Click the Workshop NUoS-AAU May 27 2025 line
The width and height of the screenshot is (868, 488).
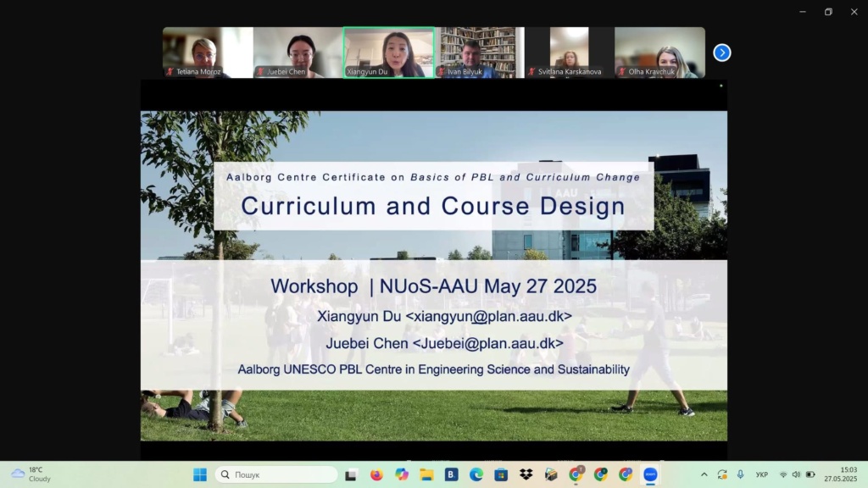point(433,286)
